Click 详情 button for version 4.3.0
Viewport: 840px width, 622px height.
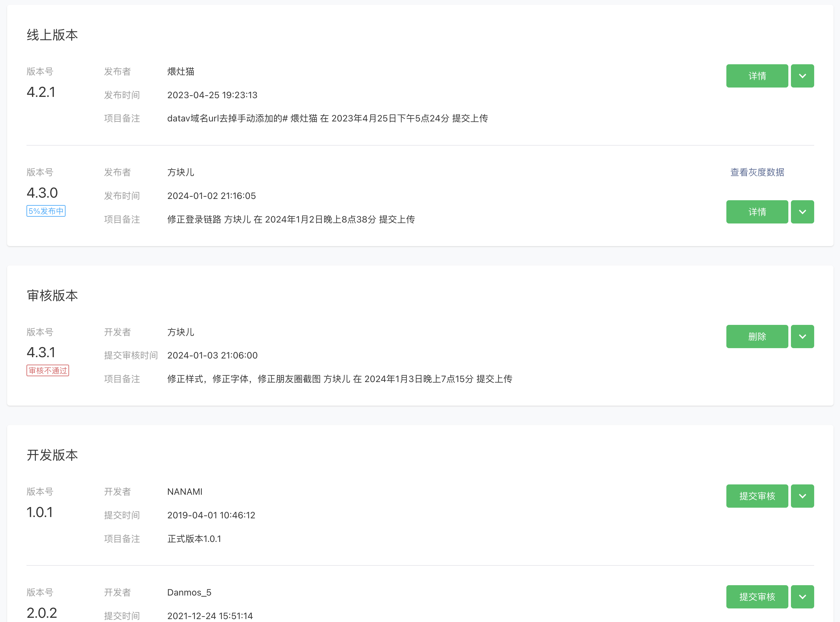tap(757, 212)
